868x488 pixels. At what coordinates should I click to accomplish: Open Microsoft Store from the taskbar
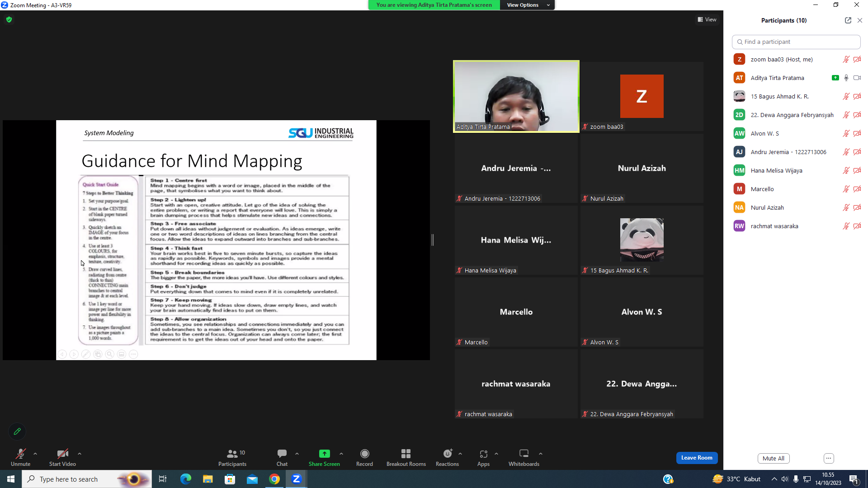pyautogui.click(x=230, y=479)
